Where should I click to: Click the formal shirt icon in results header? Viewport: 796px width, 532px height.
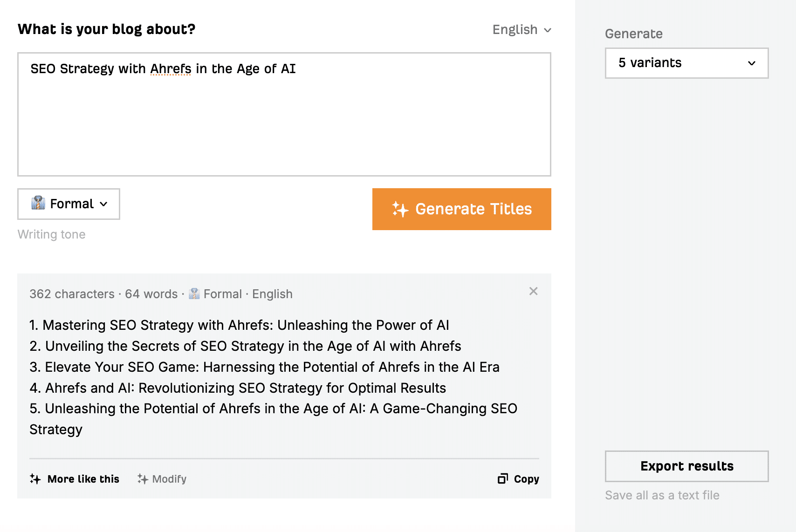[x=194, y=293]
